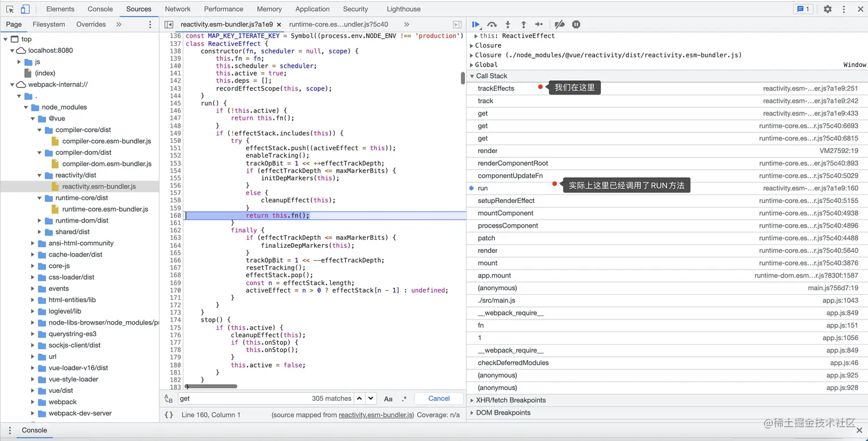The width and height of the screenshot is (868, 441).
Task: Expand the Global scope entry
Action: pos(472,65)
